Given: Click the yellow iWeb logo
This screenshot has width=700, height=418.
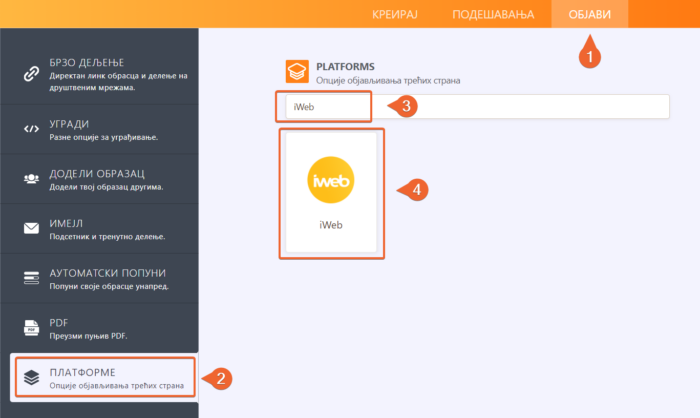Looking at the screenshot, I should [331, 180].
